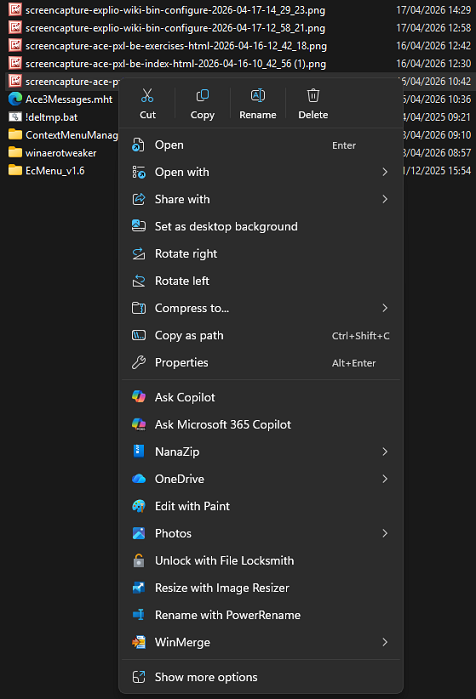Expand the OneDrive submenu arrow
The height and width of the screenshot is (699, 476).
pyautogui.click(x=385, y=479)
